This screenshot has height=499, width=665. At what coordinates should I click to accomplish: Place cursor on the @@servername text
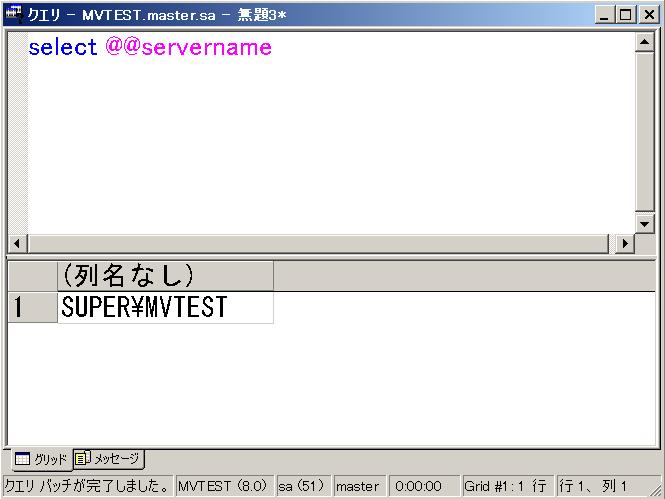point(188,47)
